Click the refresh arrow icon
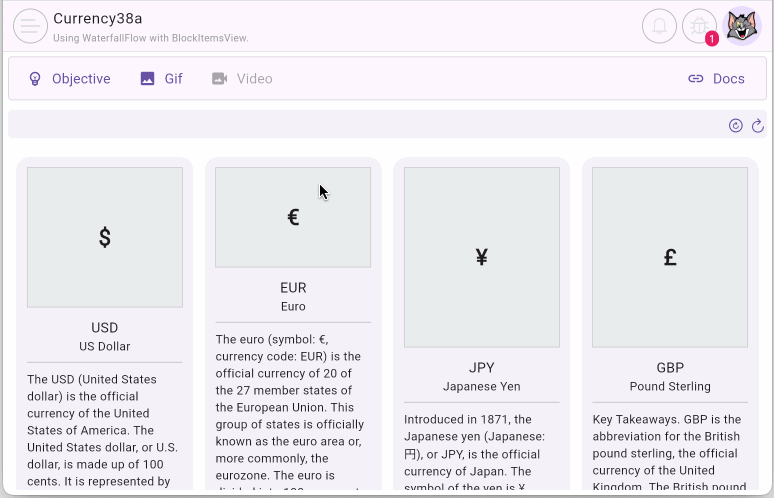The height and width of the screenshot is (498, 774). pyautogui.click(x=758, y=125)
